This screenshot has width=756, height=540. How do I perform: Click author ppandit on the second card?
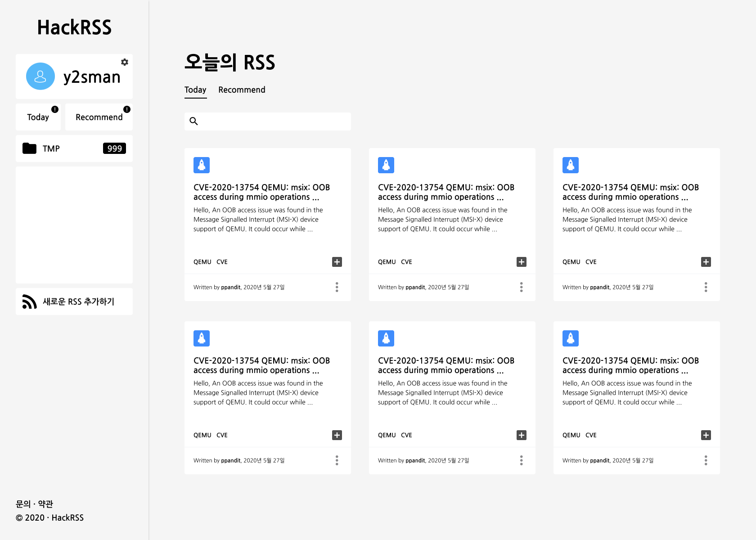point(415,287)
